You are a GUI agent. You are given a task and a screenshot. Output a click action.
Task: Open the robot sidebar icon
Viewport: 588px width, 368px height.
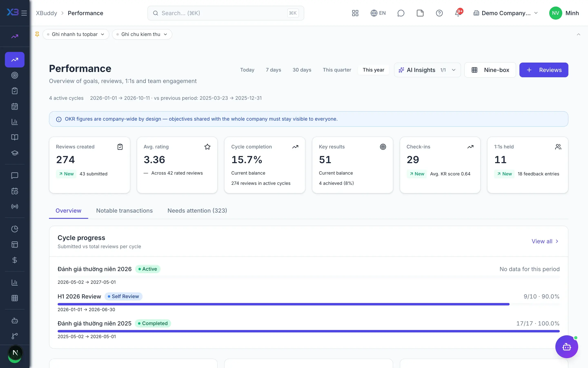point(14,321)
